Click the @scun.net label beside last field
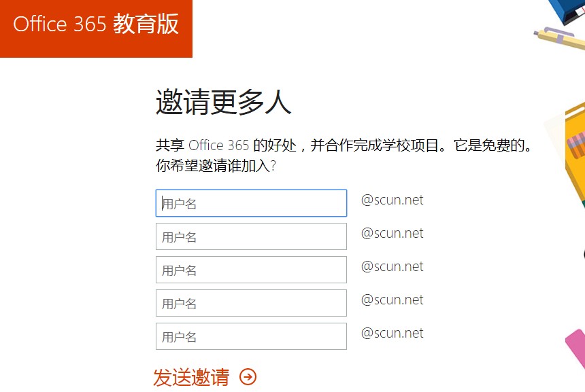 (x=392, y=333)
